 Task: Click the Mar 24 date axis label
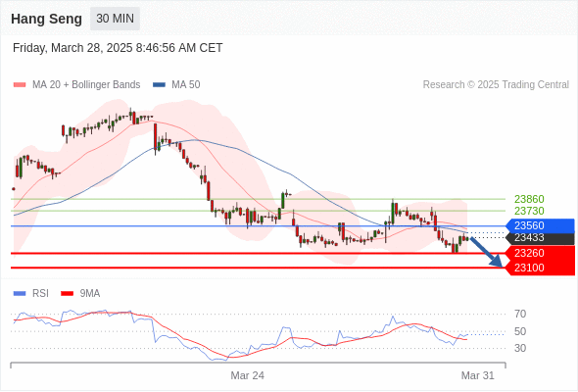point(247,375)
